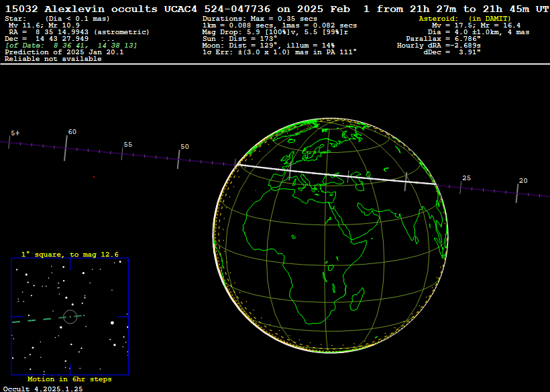Select asteroid magnitude 'Mv = 17.5; Mr = 16.4'
Screen dimensions: 550x392
[476, 25]
